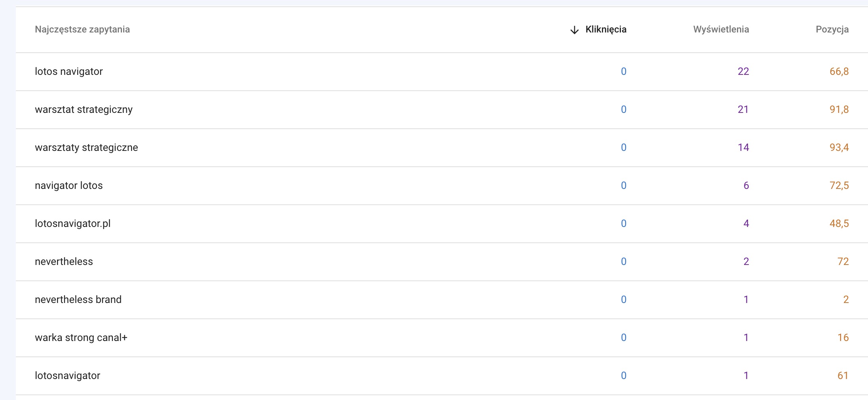Open the 'warsztaty strategiczne' query row

[86, 147]
